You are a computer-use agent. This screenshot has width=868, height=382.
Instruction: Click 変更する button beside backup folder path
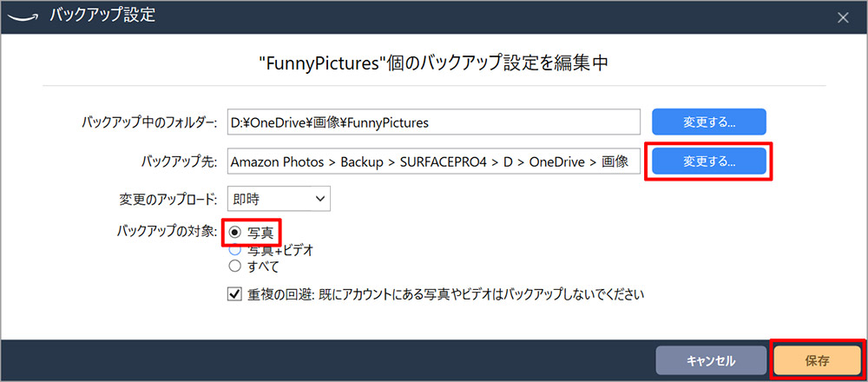(x=708, y=122)
